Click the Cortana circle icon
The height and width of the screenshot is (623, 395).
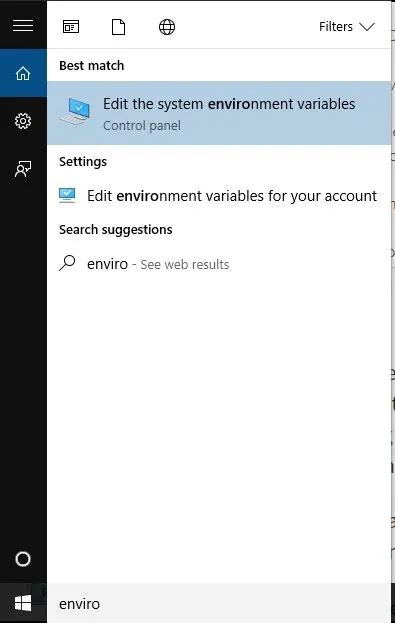(x=23, y=559)
